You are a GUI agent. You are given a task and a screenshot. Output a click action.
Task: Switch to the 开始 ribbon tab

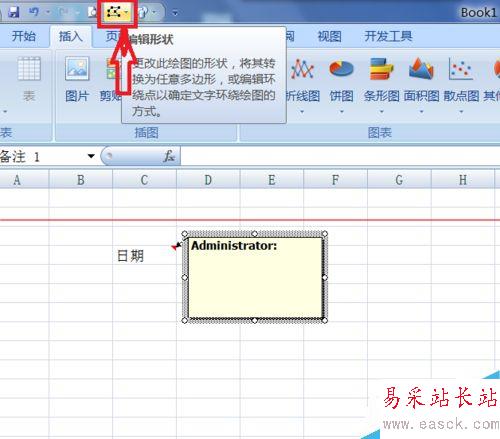(23, 36)
